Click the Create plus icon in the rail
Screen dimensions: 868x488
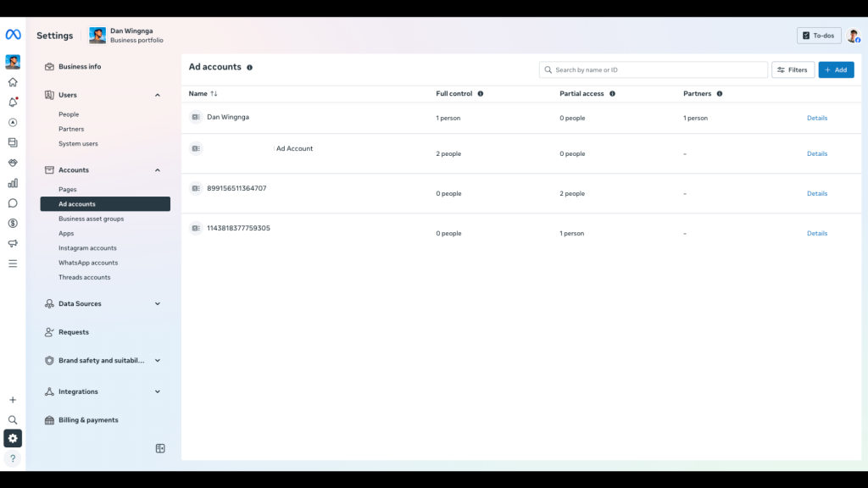pyautogui.click(x=12, y=399)
